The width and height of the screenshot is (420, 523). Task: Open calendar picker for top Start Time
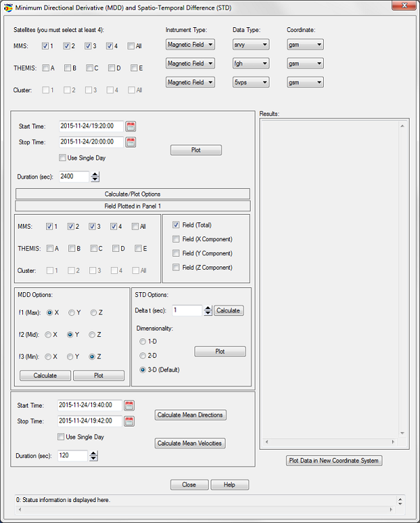(130, 126)
